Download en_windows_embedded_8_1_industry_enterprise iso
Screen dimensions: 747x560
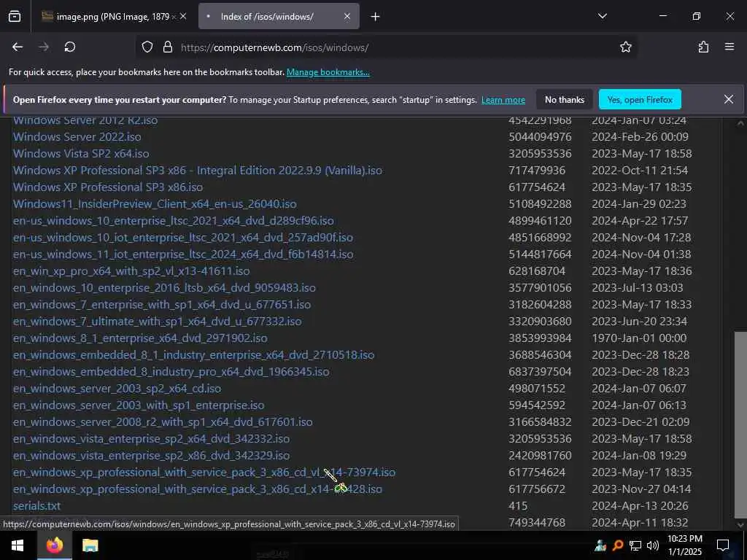coord(193,355)
